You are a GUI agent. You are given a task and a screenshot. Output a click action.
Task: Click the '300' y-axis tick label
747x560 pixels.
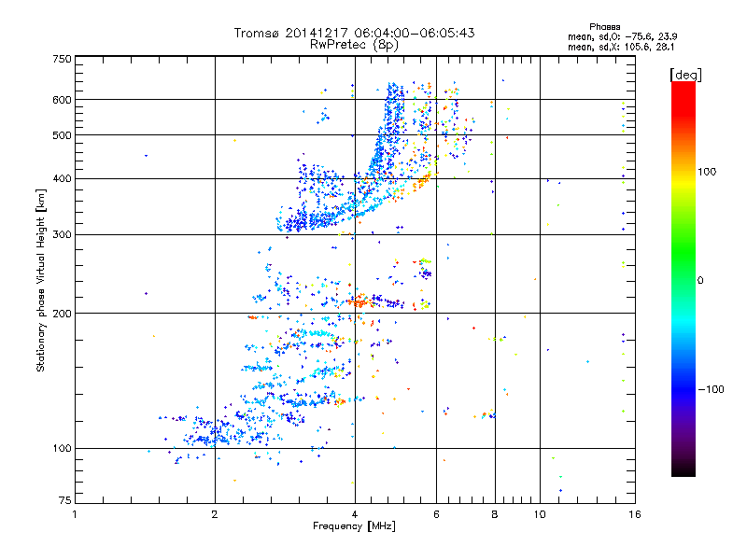pyautogui.click(x=62, y=234)
